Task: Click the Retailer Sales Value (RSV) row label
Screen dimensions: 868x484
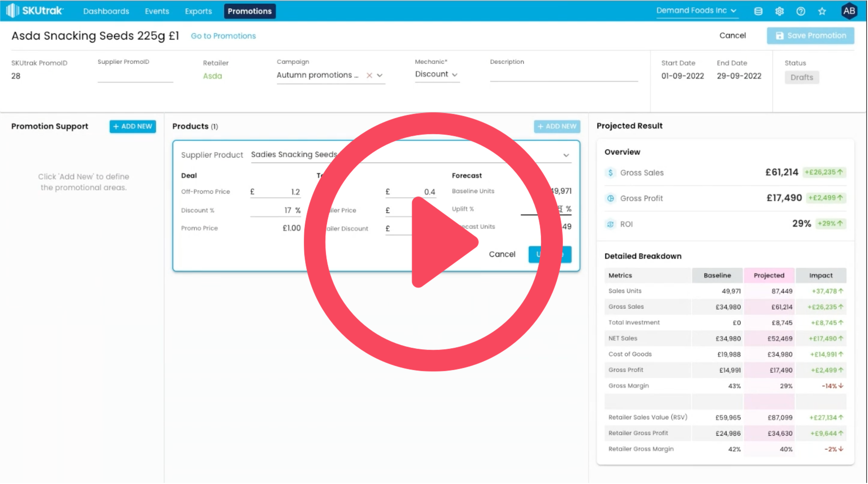Action: 648,417
